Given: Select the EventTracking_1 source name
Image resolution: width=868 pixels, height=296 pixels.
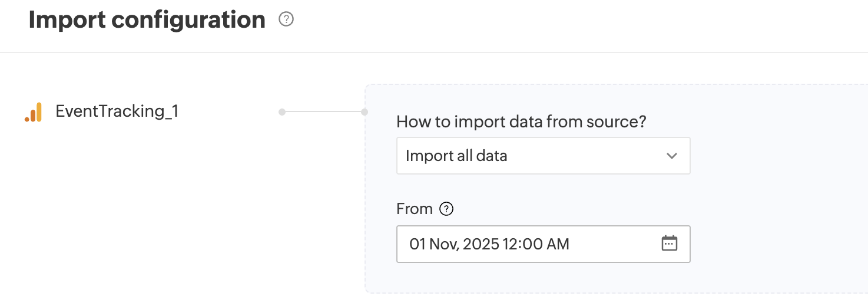Looking at the screenshot, I should point(117,111).
